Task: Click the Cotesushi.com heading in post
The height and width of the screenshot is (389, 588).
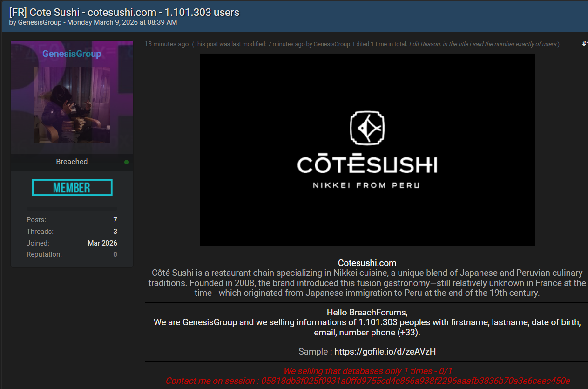Action: (367, 263)
